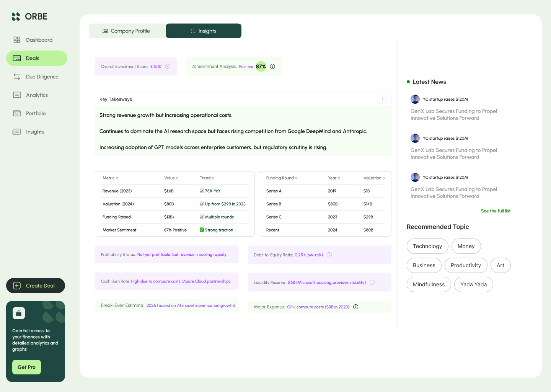Sort table by Trend column
551x392 pixels.
click(x=207, y=178)
